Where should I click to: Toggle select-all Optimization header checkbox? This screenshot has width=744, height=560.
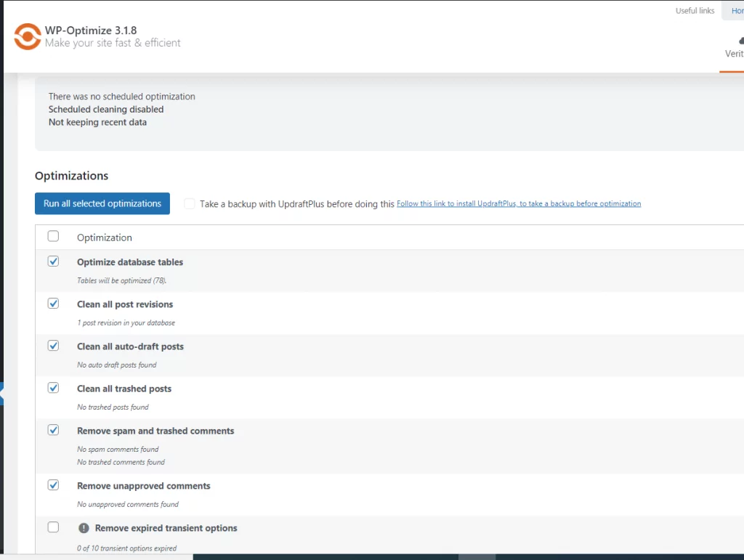[x=53, y=236]
